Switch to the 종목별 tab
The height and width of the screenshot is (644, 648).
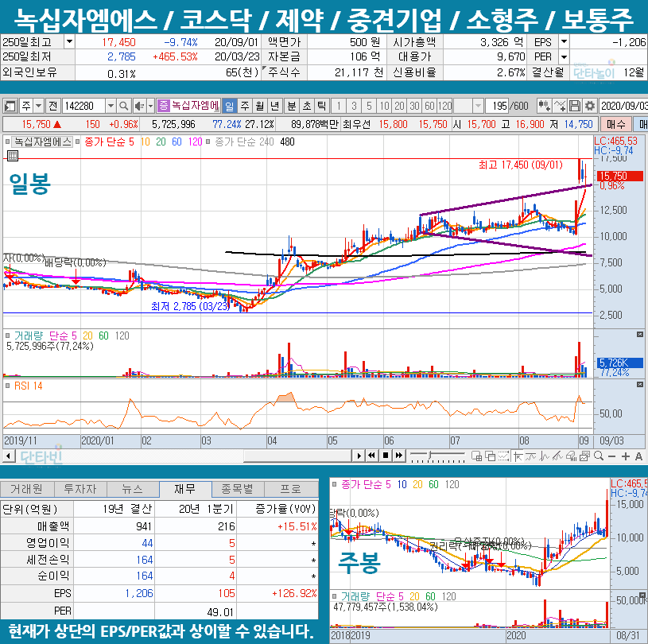(x=238, y=489)
